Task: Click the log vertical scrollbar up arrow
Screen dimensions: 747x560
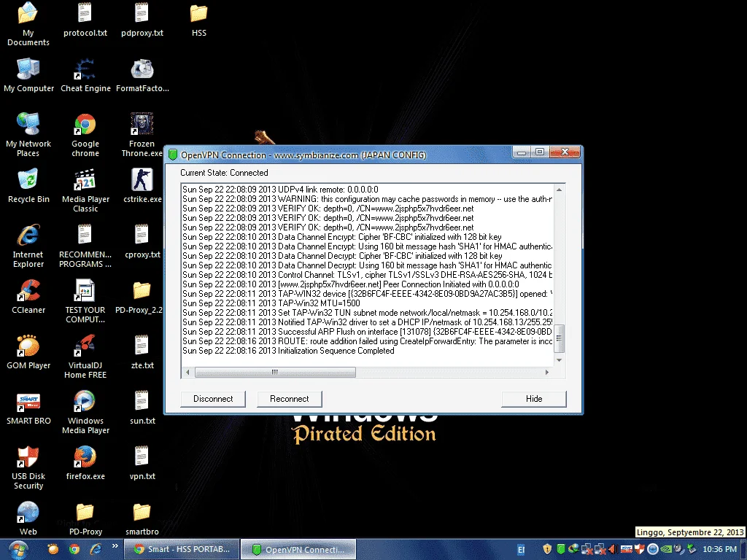Action: click(x=560, y=190)
